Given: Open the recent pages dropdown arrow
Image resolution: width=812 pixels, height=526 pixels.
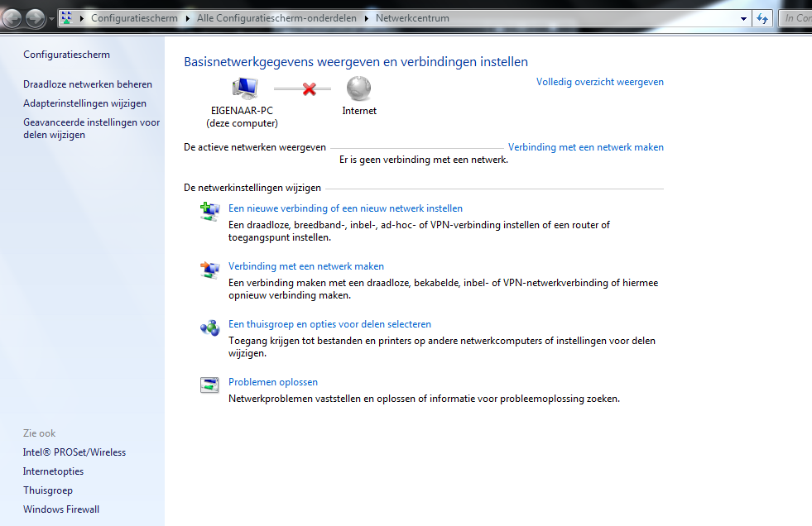Looking at the screenshot, I should tap(51, 19).
